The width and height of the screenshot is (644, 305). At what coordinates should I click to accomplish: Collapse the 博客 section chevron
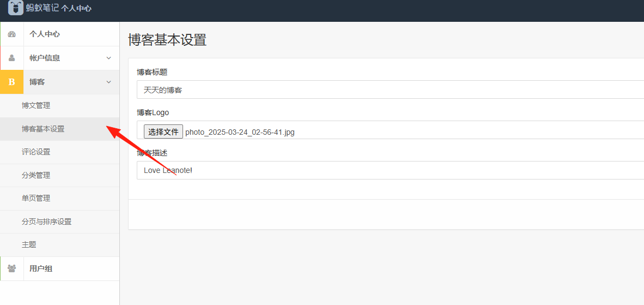[109, 82]
